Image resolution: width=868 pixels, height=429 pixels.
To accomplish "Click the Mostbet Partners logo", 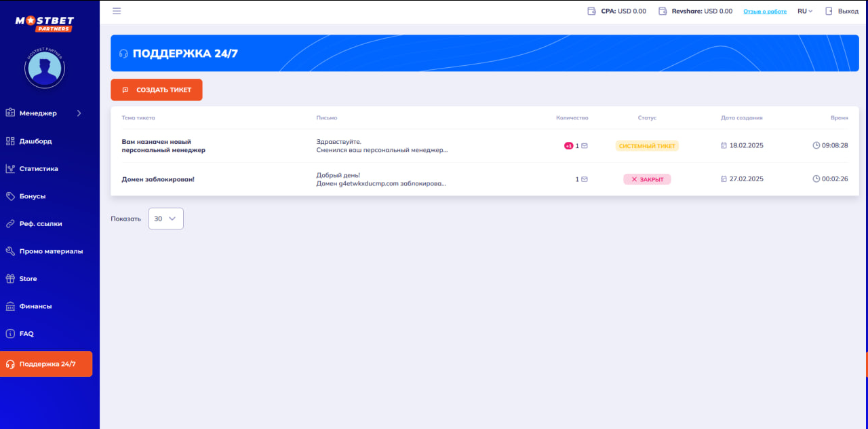I will click(45, 24).
